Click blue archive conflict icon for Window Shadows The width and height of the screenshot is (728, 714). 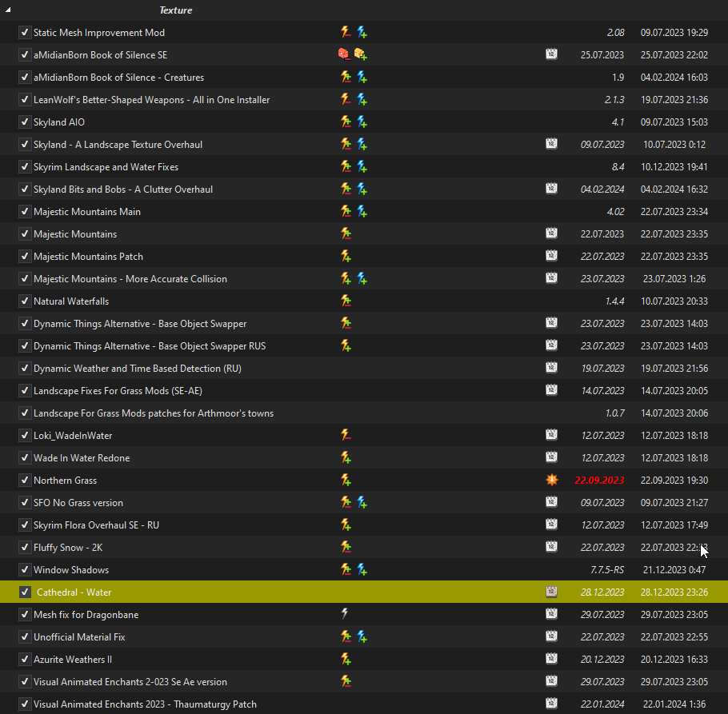click(362, 569)
